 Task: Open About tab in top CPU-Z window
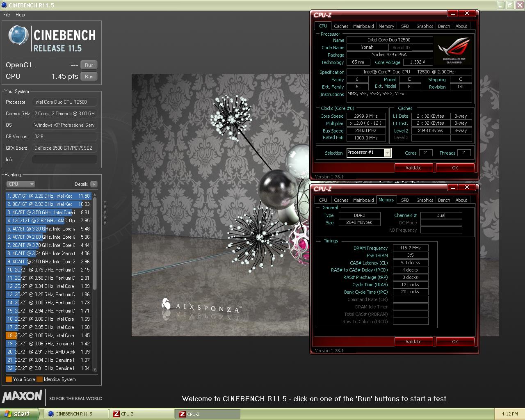tap(461, 26)
